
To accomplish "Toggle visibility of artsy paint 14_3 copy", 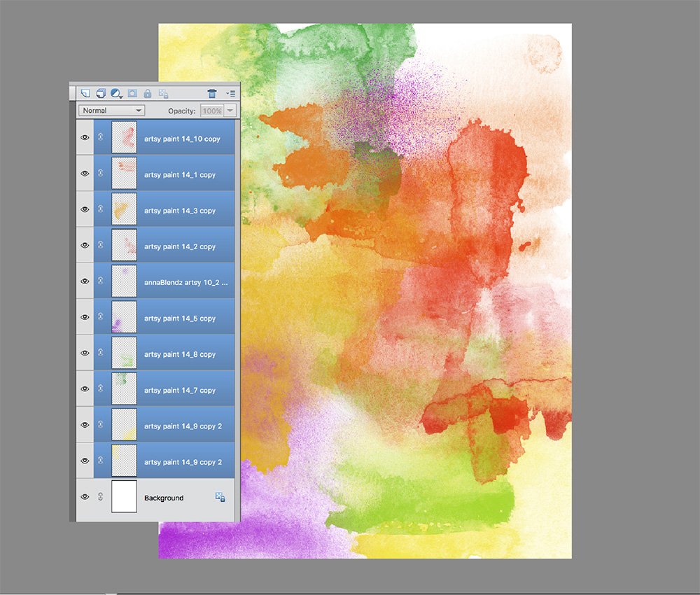I will coord(85,209).
